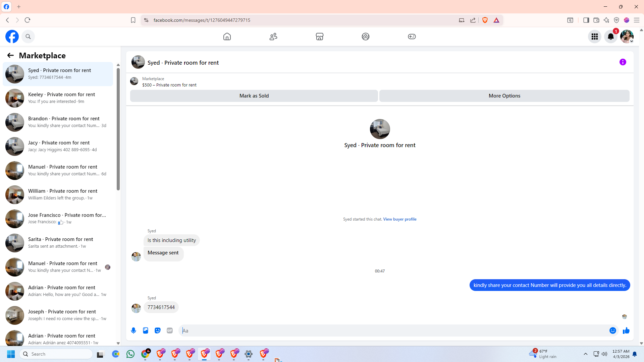Open William Private room for rent chat
This screenshot has height=362, width=644.
(58, 194)
